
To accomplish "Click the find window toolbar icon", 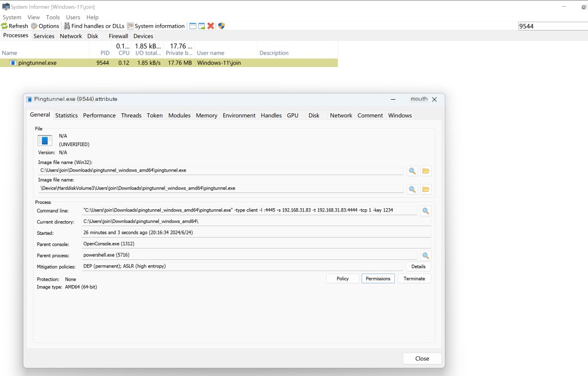I will (x=193, y=26).
